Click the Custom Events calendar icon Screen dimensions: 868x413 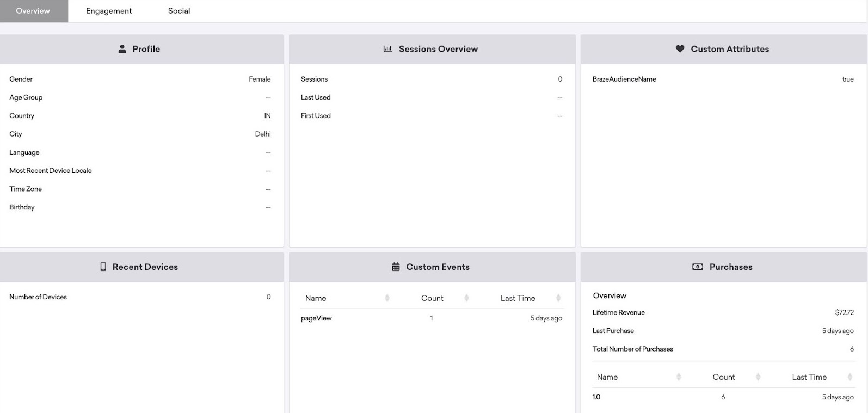[396, 267]
